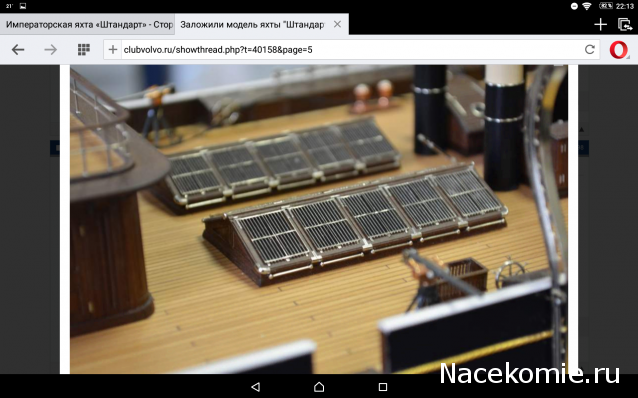
Task: Check the Wi-Fi status icon
Action: point(586,6)
